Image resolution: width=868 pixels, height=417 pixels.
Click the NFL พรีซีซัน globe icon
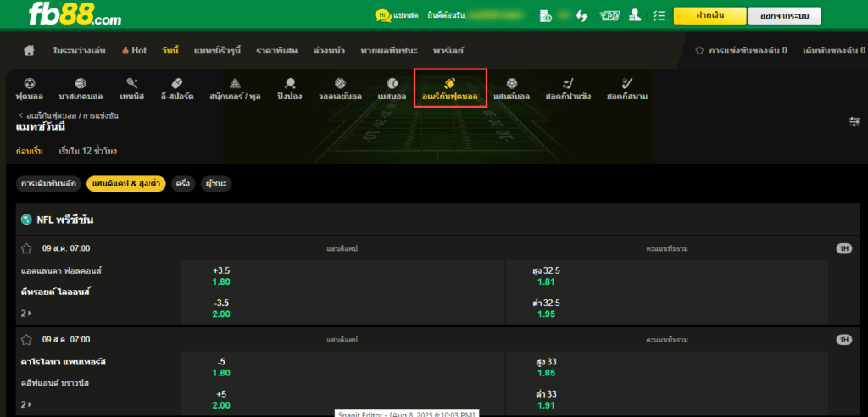pos(26,220)
